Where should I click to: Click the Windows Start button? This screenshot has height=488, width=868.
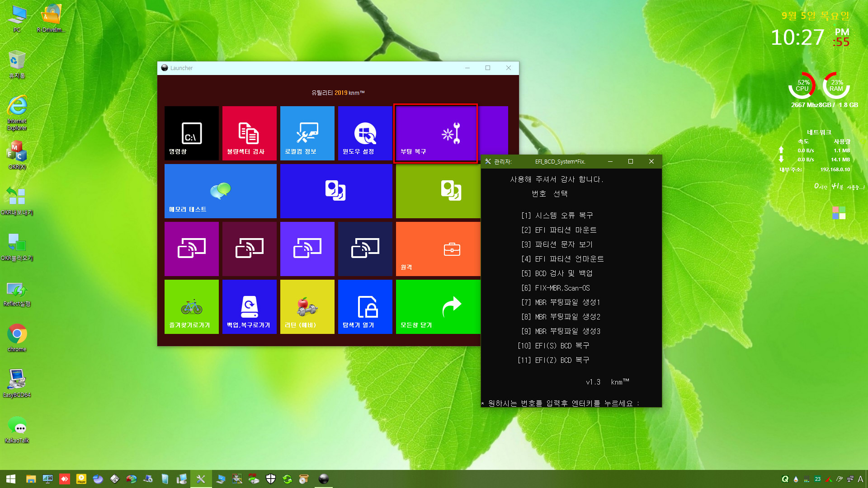tap(11, 479)
